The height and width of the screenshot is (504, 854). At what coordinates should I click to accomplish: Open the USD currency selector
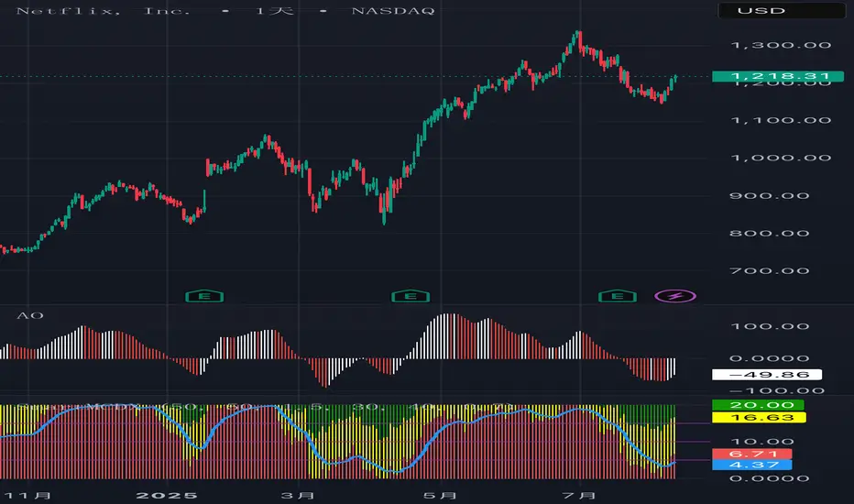point(782,10)
